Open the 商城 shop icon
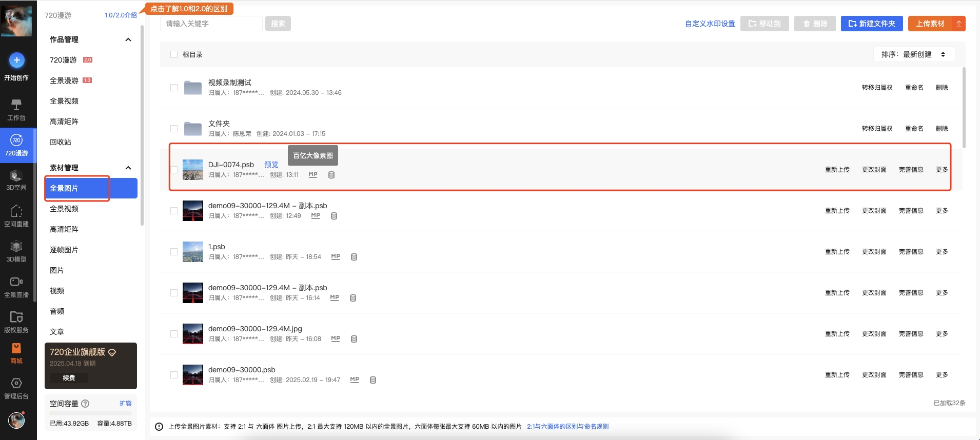This screenshot has height=440, width=980. 16,349
